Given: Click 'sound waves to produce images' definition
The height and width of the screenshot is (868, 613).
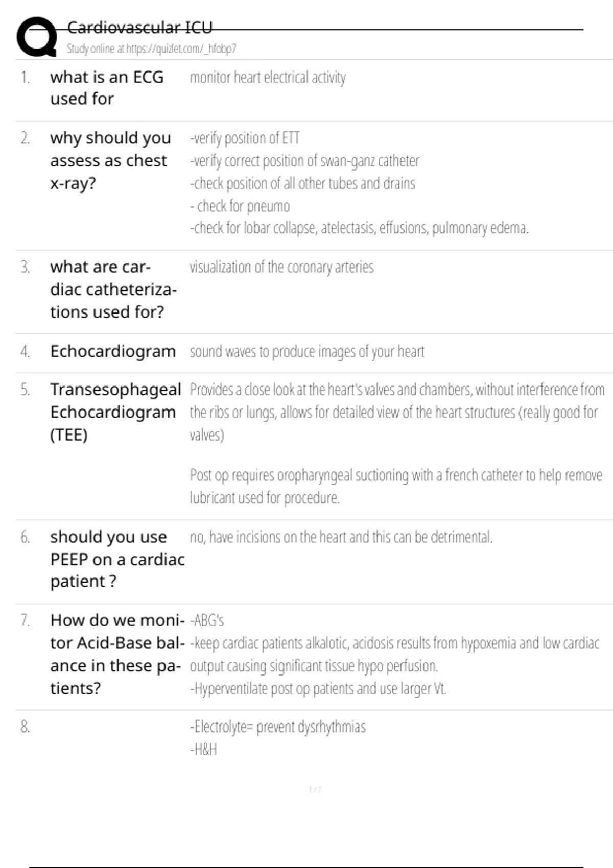Looking at the screenshot, I should coord(307,352).
